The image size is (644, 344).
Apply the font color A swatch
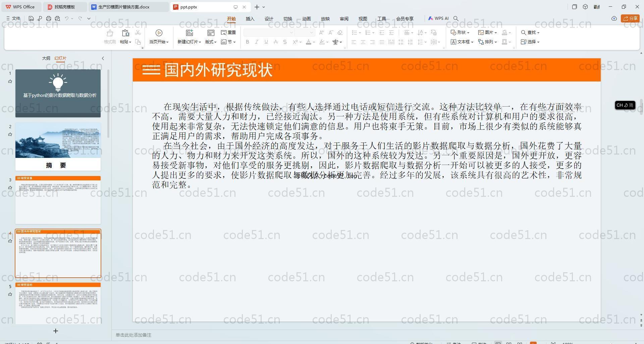(x=309, y=42)
